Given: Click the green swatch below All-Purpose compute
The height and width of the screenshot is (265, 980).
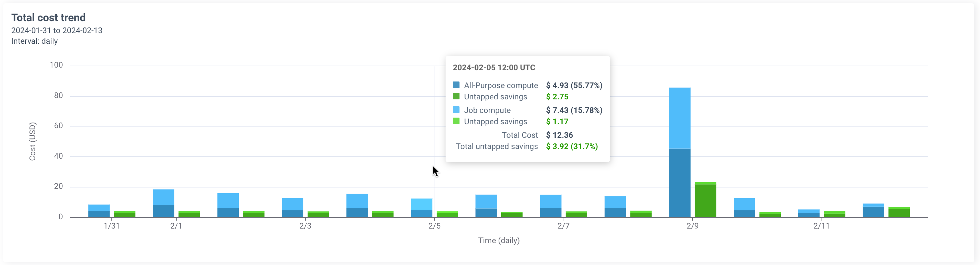Looking at the screenshot, I should click(x=456, y=96).
